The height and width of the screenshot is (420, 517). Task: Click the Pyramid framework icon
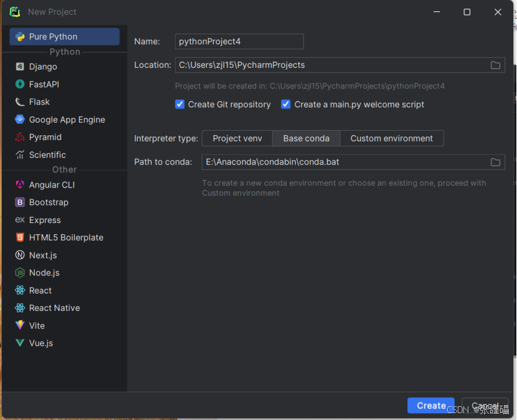(x=20, y=137)
